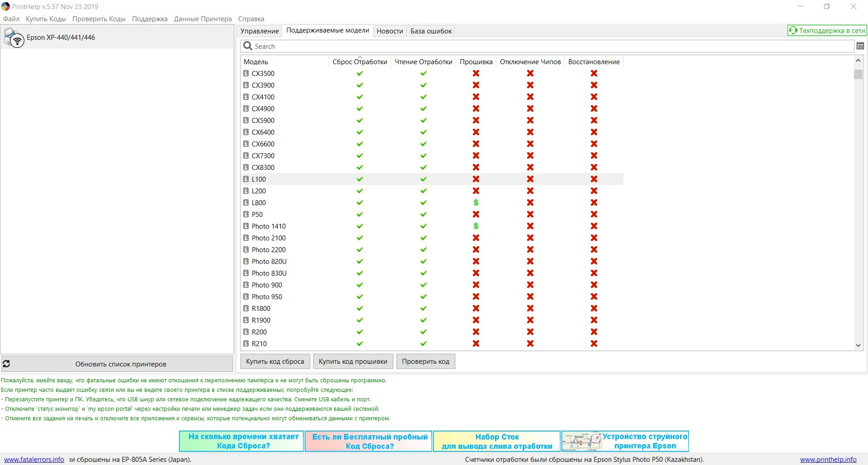868x465 pixels.
Task: Click the refresh arrows icon on update button
Action: pyautogui.click(x=6, y=364)
